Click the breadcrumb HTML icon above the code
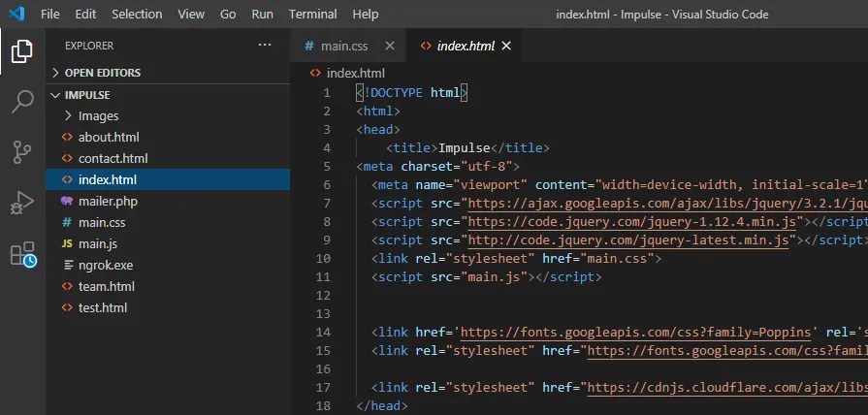The image size is (868, 415). pyautogui.click(x=315, y=73)
